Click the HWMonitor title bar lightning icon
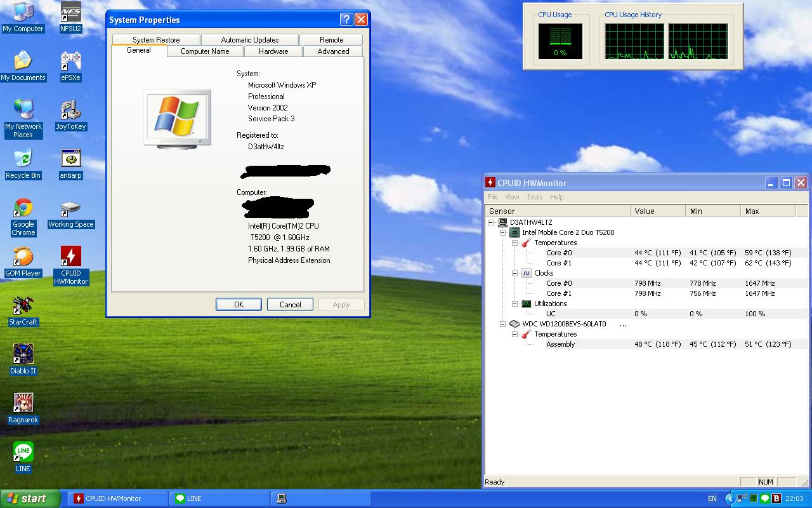This screenshot has width=812, height=508. (x=490, y=182)
